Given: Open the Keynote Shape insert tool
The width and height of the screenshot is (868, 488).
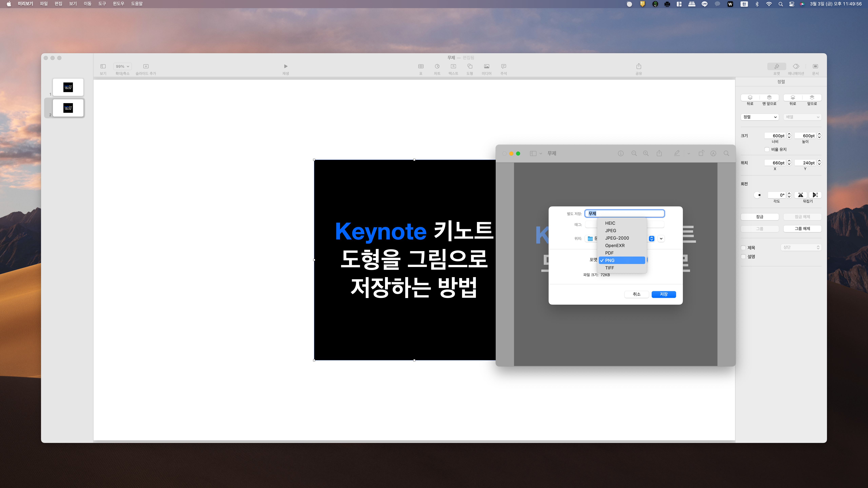Looking at the screenshot, I should (470, 66).
